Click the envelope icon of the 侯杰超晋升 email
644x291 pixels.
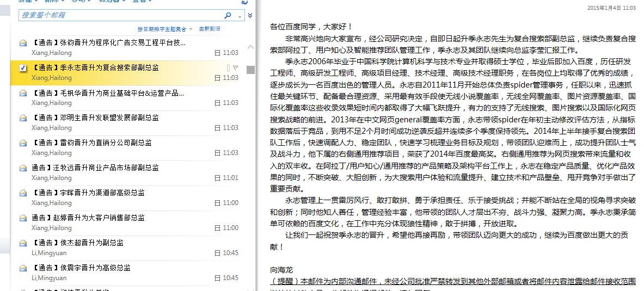23,243
